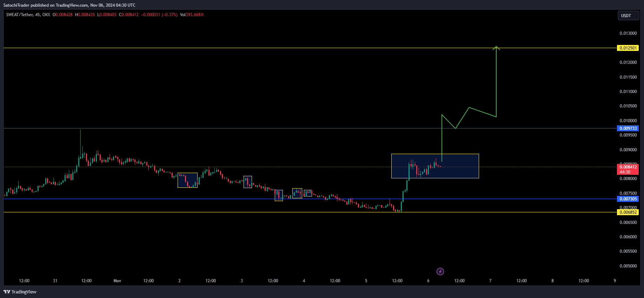Click the purple lightning bolt event icon
The width and height of the screenshot is (644, 298).
click(440, 271)
